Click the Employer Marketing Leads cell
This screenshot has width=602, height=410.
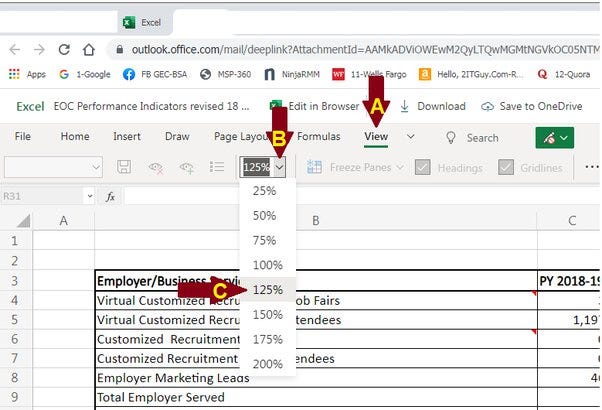pos(316,378)
